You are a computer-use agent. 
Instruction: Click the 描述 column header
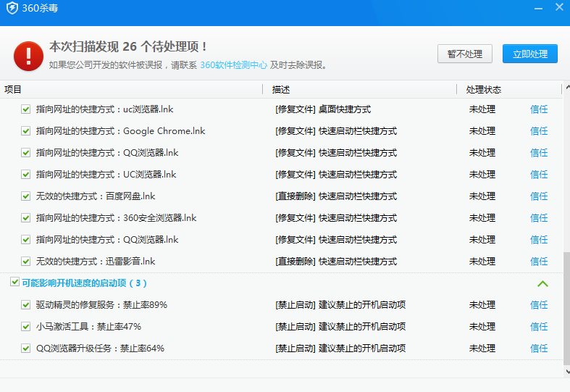pyautogui.click(x=281, y=90)
